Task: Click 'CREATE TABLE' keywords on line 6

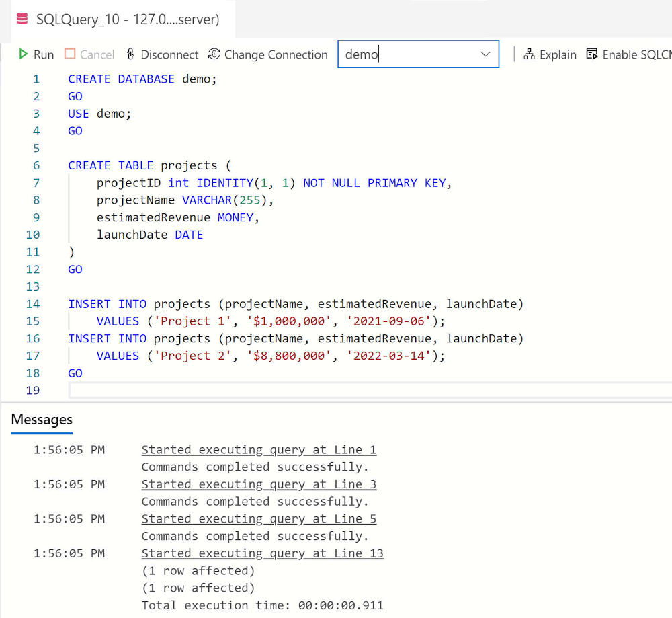Action: (111, 165)
